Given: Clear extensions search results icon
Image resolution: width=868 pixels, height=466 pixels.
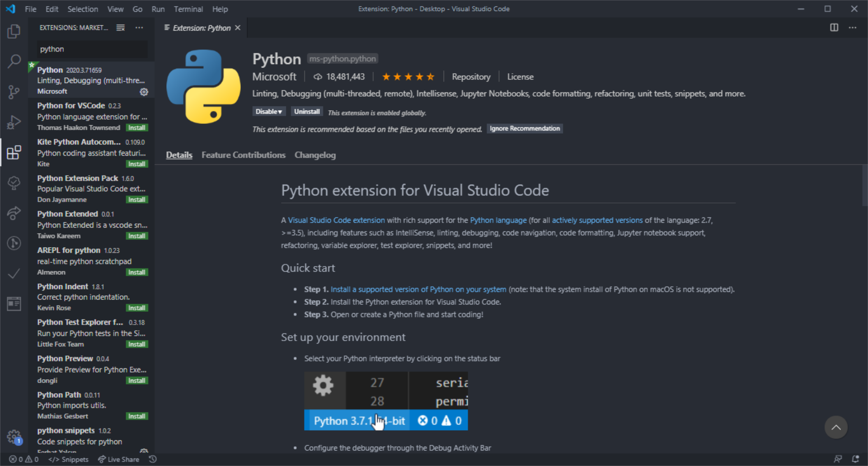Looking at the screenshot, I should (x=120, y=28).
